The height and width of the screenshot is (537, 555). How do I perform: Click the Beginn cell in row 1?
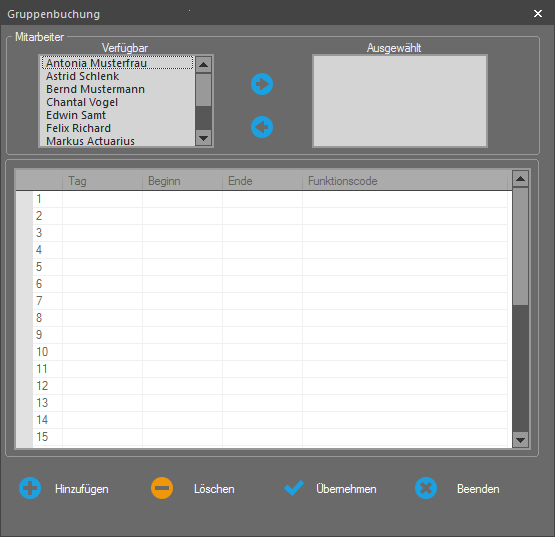(x=182, y=199)
